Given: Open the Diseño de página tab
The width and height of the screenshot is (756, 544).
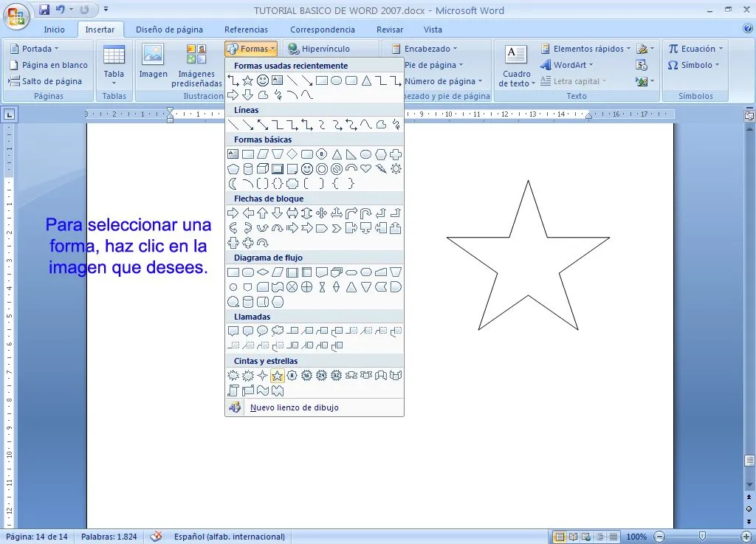Looking at the screenshot, I should point(169,30).
